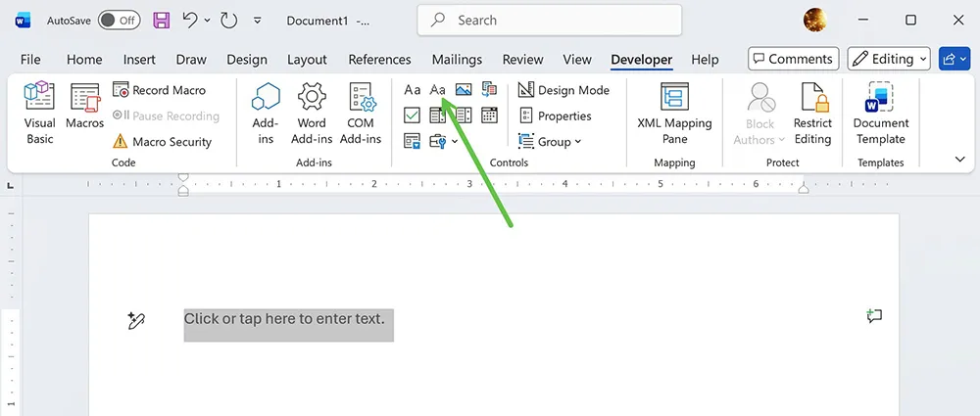Screen dimensions: 980x416
Task: Click the ruler tab selector
Action: point(11,186)
